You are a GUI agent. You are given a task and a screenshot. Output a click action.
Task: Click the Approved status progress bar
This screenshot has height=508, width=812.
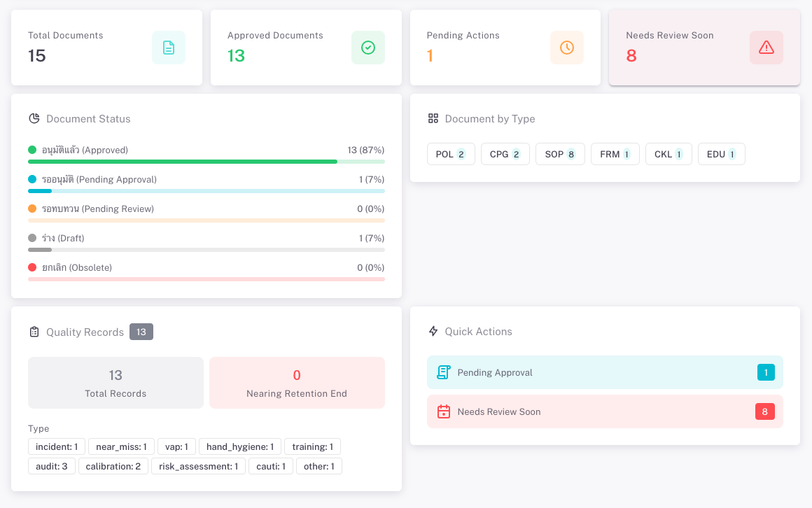206,162
